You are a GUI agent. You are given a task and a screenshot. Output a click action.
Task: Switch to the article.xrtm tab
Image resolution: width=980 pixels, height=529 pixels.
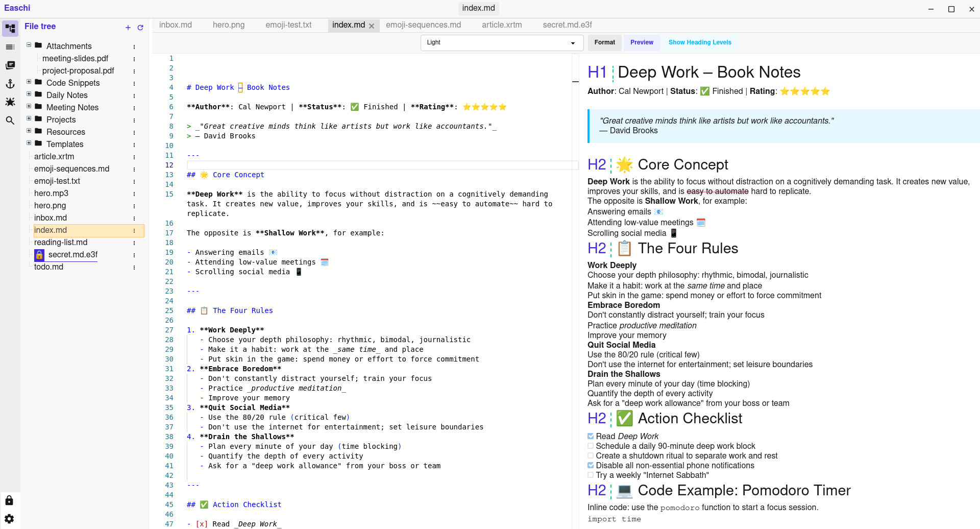pos(502,25)
